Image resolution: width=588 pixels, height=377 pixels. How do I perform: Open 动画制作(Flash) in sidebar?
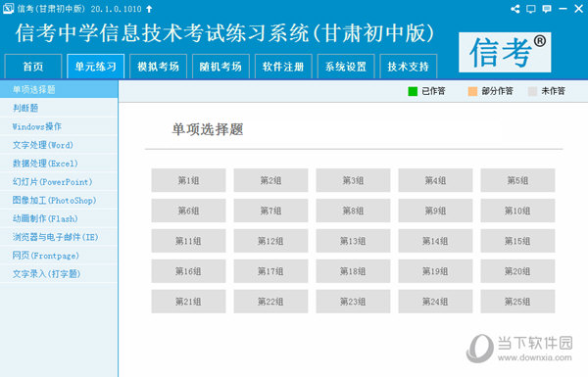click(x=59, y=218)
